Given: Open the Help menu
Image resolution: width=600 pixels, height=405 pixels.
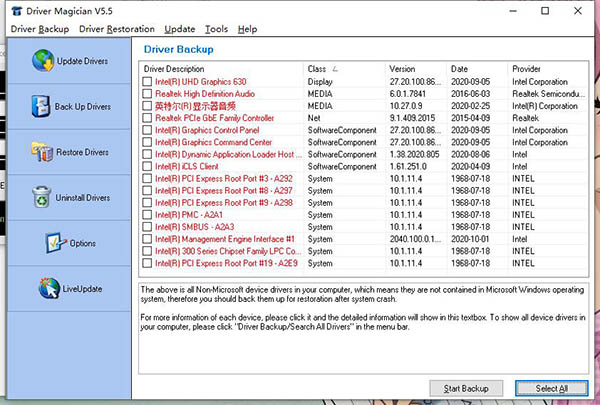Looking at the screenshot, I should click(x=247, y=29).
